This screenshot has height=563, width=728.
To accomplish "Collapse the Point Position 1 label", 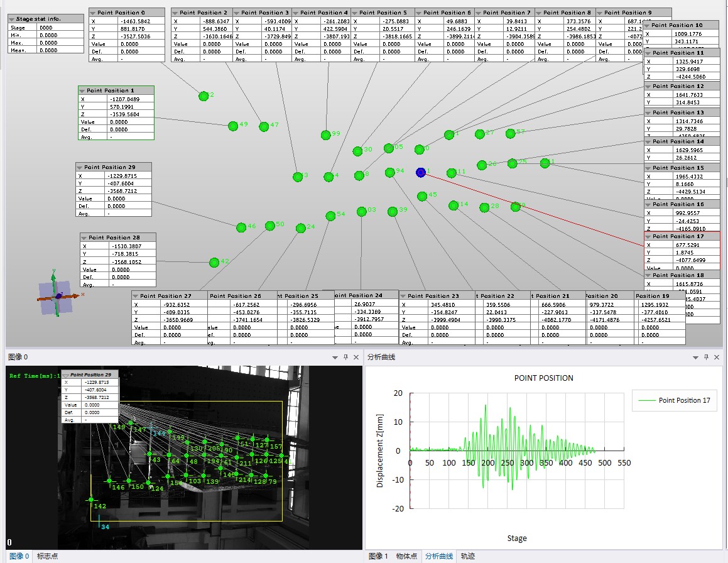I will [82, 90].
